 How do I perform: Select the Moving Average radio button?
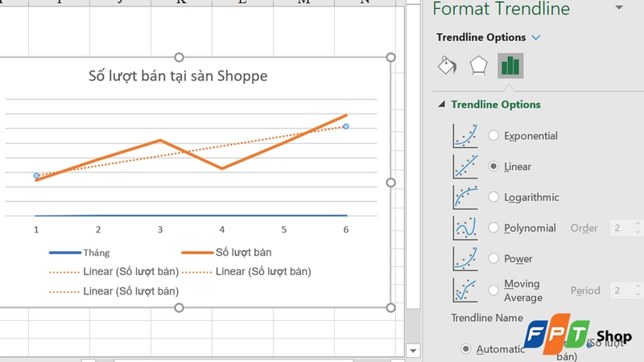tap(493, 290)
